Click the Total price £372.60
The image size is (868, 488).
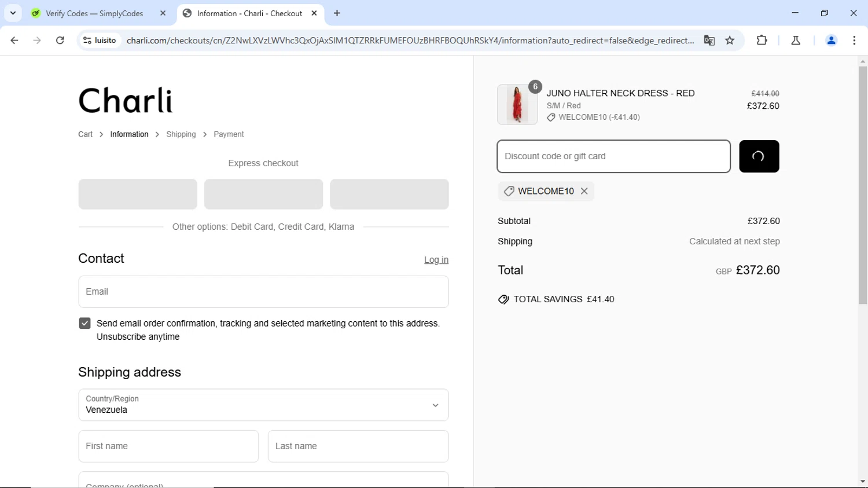[757, 270]
